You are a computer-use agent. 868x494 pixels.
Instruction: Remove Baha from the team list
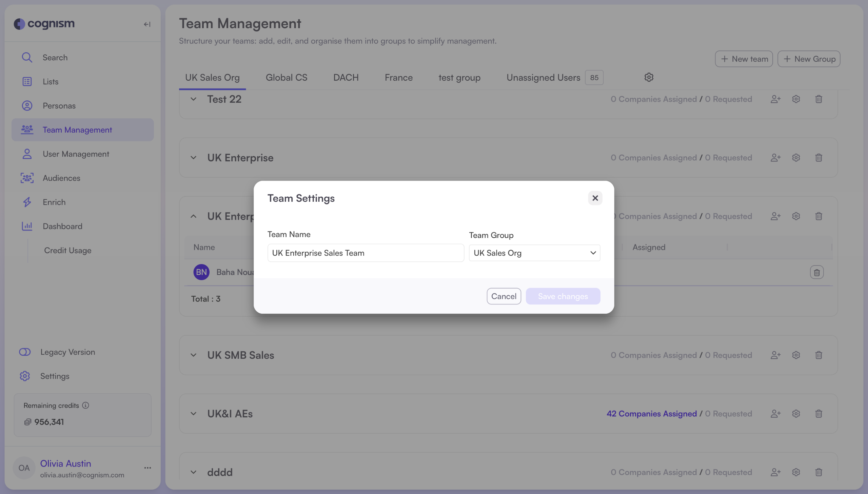pyautogui.click(x=816, y=272)
